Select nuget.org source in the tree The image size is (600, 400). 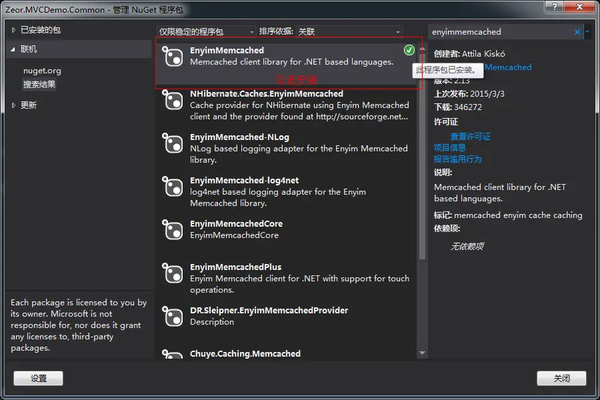pyautogui.click(x=42, y=71)
